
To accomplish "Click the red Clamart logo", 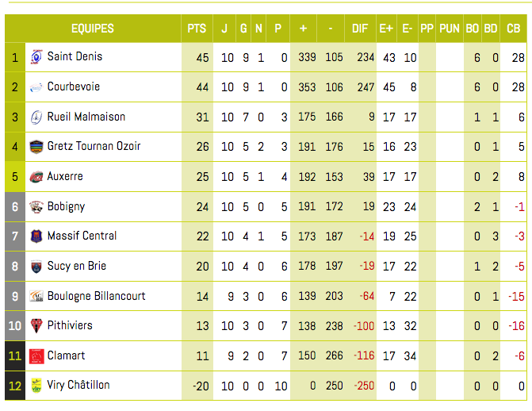I will click(x=36, y=356).
